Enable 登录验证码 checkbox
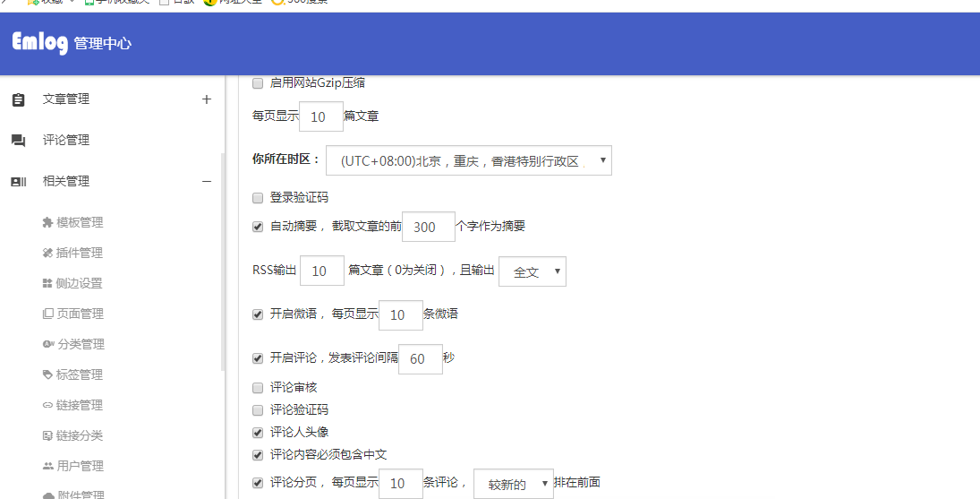This screenshot has width=980, height=499. [x=258, y=198]
